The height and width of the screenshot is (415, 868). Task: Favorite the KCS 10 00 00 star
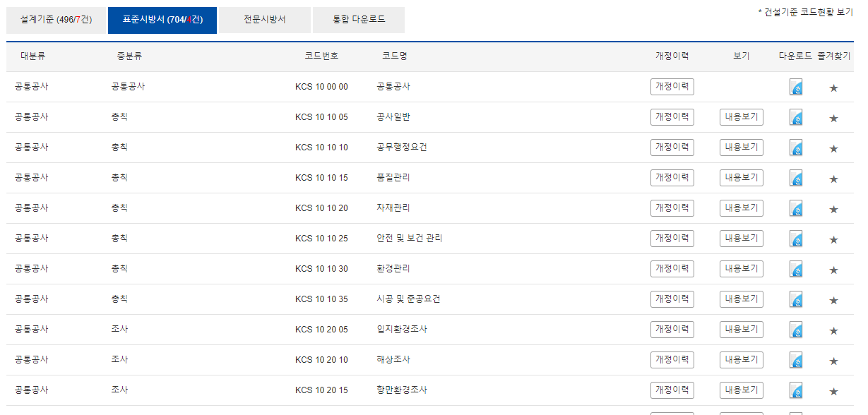pos(833,88)
